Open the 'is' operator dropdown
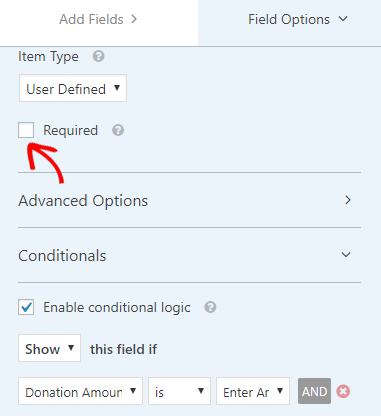 click(179, 391)
